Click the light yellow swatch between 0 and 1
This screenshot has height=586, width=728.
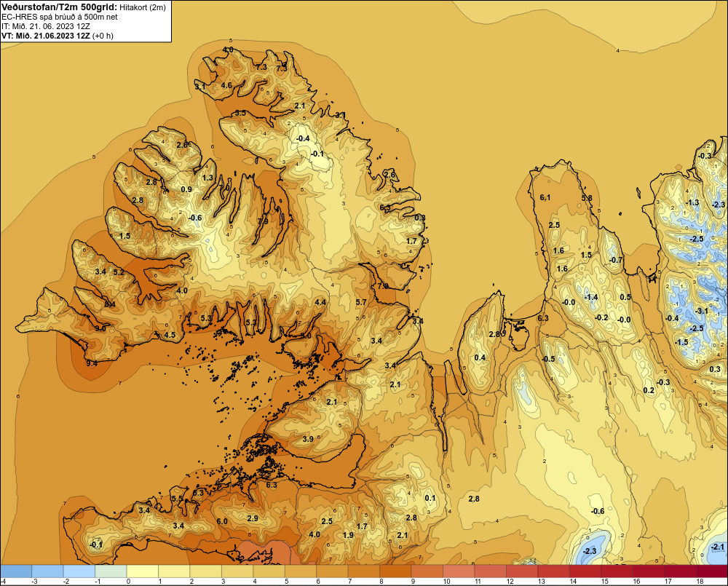pyautogui.click(x=142, y=571)
